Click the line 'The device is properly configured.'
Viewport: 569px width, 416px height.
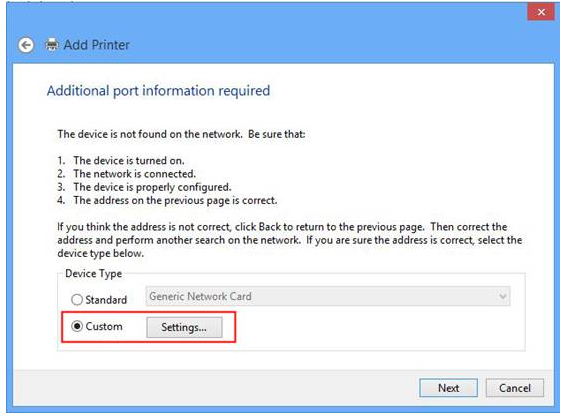coord(152,187)
